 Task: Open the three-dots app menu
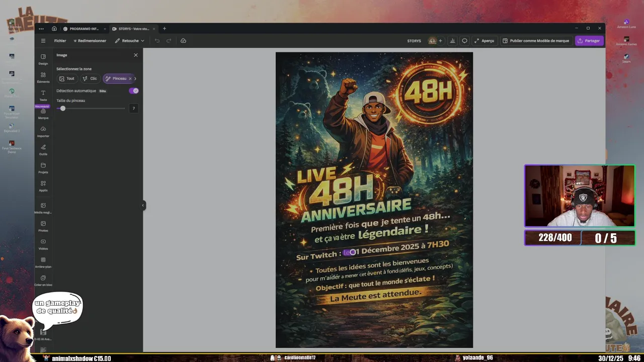pos(41,29)
